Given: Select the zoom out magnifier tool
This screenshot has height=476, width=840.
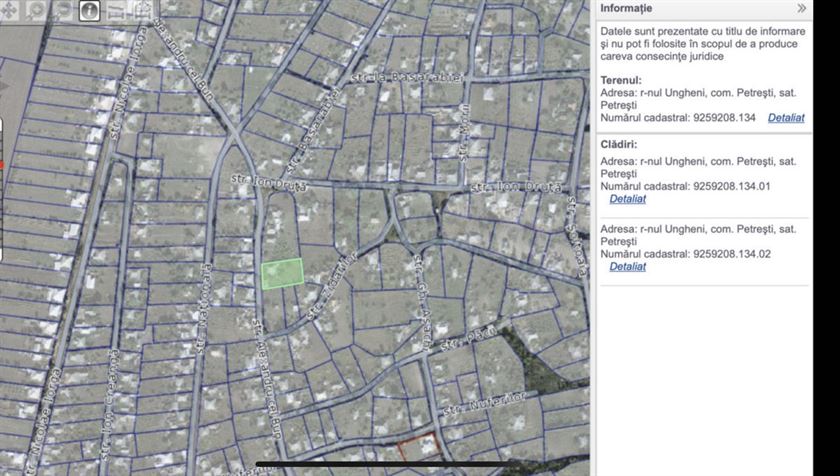Looking at the screenshot, I should click(x=62, y=11).
